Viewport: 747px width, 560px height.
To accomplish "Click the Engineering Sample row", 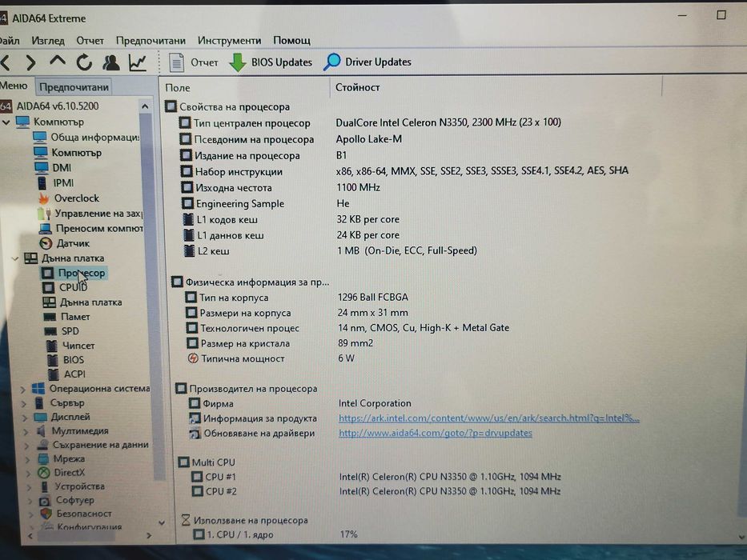I will (x=265, y=203).
